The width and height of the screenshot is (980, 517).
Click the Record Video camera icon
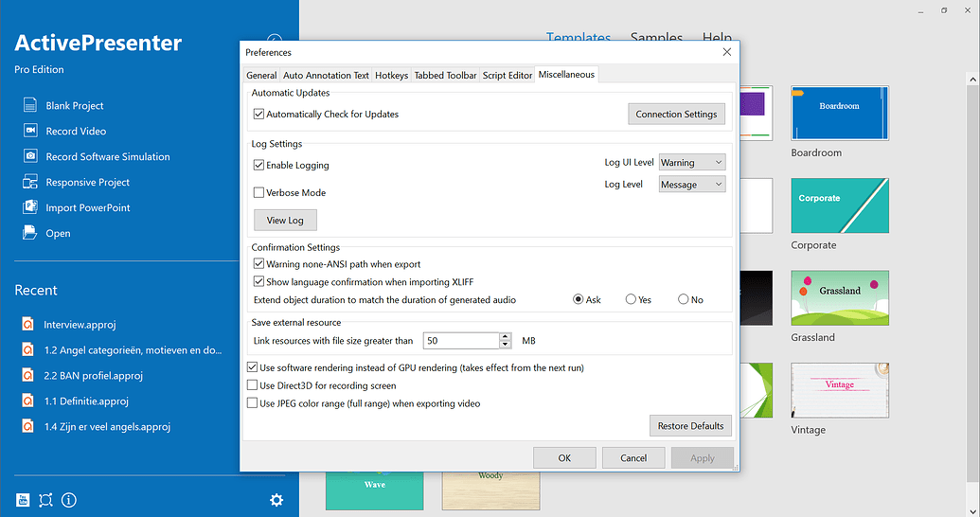(29, 132)
